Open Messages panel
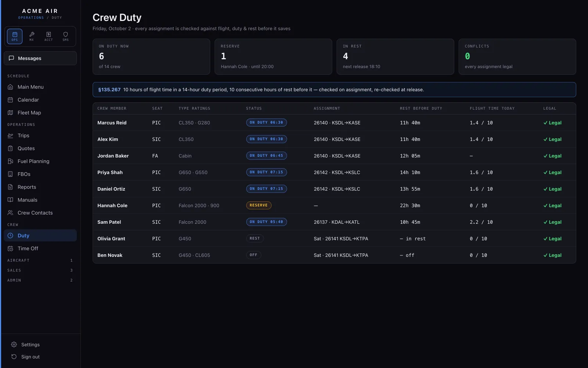 pyautogui.click(x=40, y=58)
